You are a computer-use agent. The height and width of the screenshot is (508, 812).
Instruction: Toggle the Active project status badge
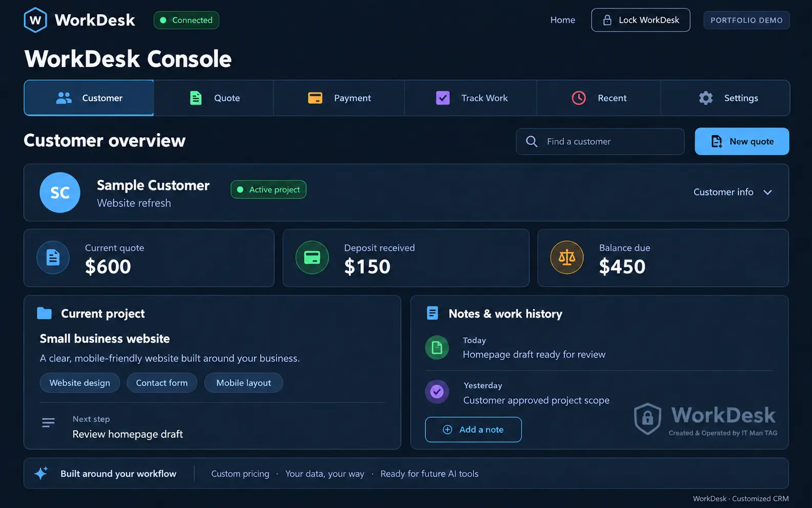268,189
